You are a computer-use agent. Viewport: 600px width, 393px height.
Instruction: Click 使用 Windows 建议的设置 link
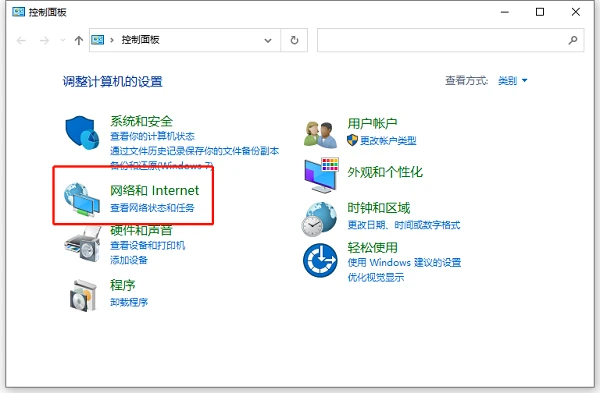404,263
